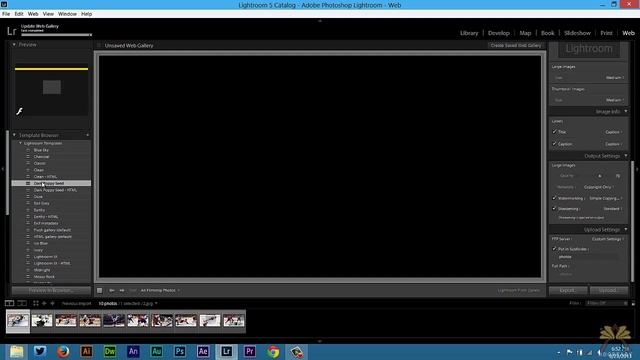Open grid view icon in filmstrip bar
The height and width of the screenshot is (360, 640).
(x=36, y=303)
